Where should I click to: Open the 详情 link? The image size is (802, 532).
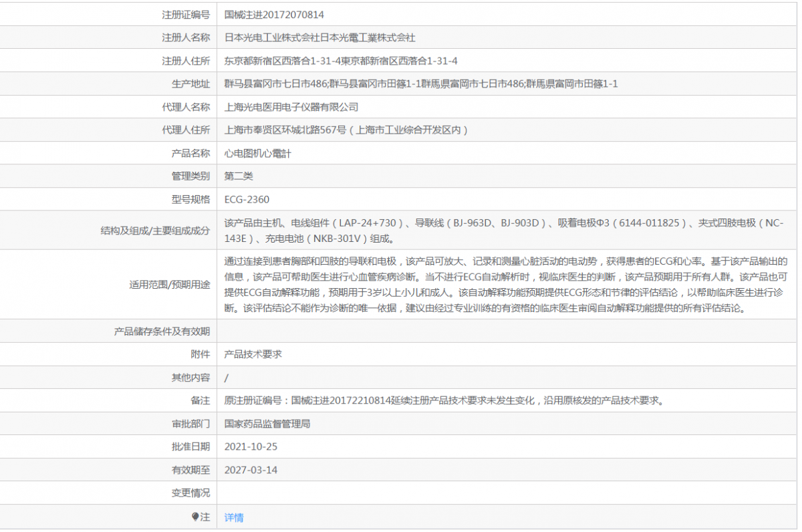[x=234, y=517]
